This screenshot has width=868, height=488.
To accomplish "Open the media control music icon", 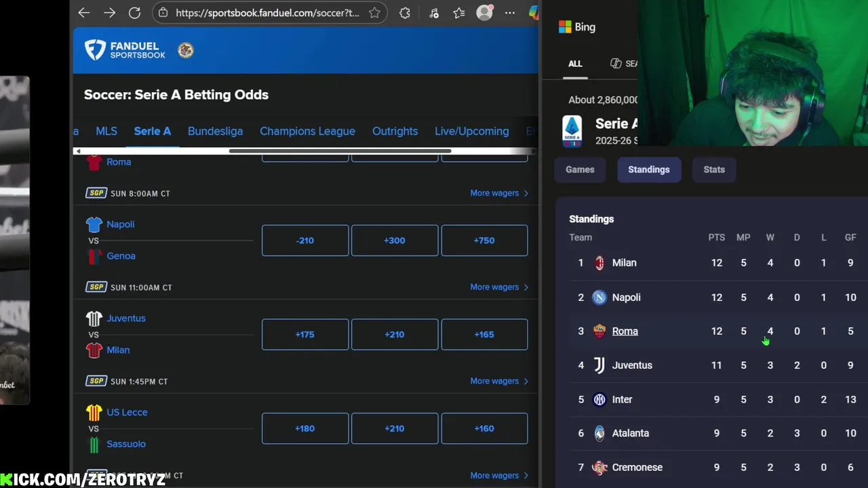I will point(434,13).
